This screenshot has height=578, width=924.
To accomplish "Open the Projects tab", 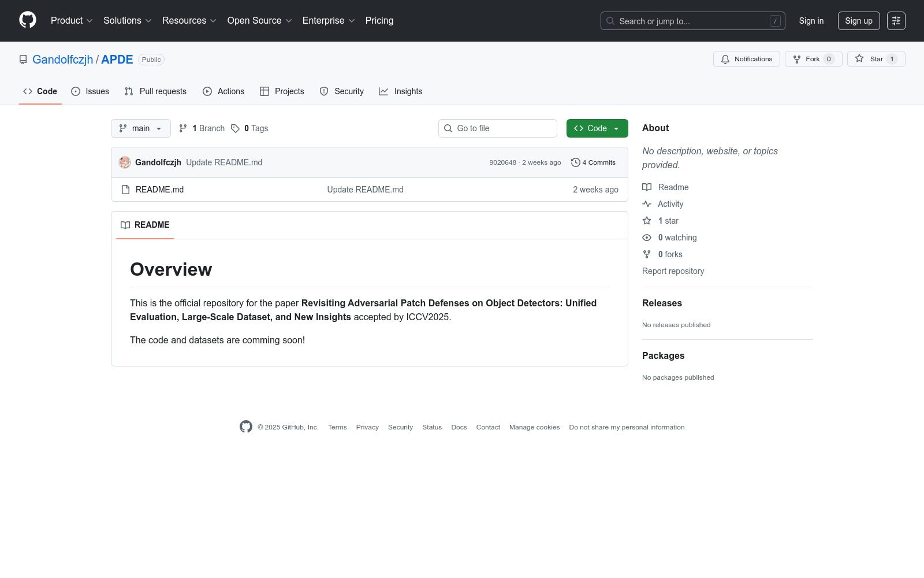I will point(282,91).
